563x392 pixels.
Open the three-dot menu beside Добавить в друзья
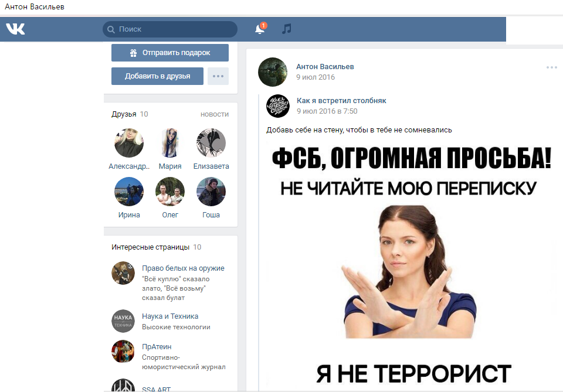coord(218,76)
